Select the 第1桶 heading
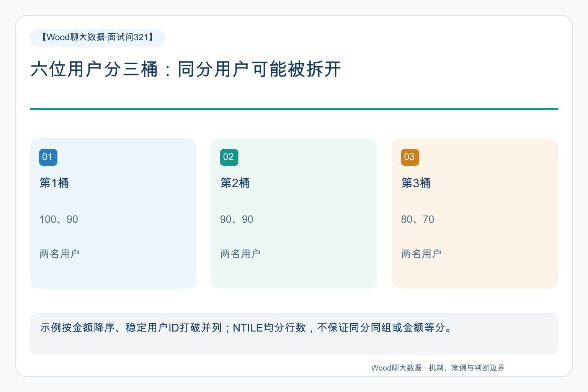The image size is (588, 392). point(54,183)
